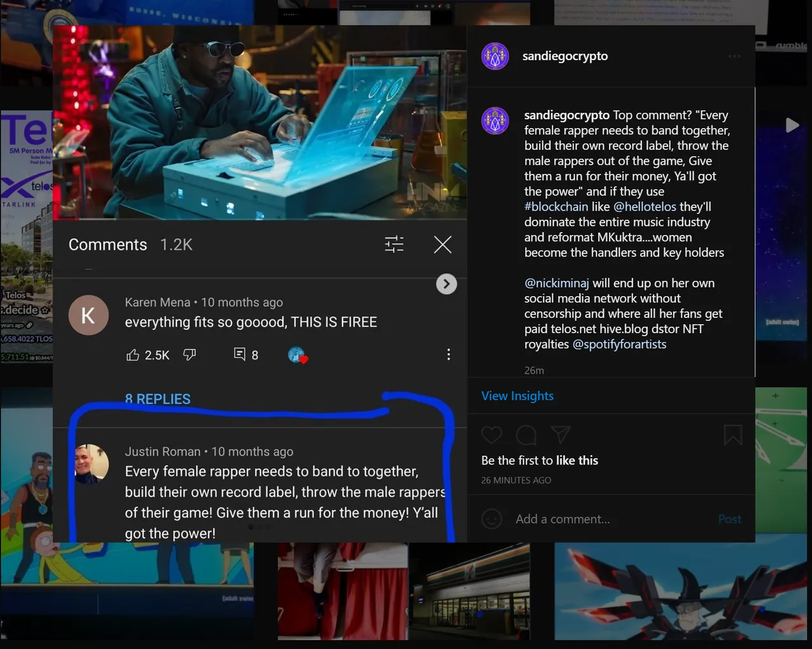Like the post with heart icon
The width and height of the screenshot is (812, 649).
coord(492,435)
